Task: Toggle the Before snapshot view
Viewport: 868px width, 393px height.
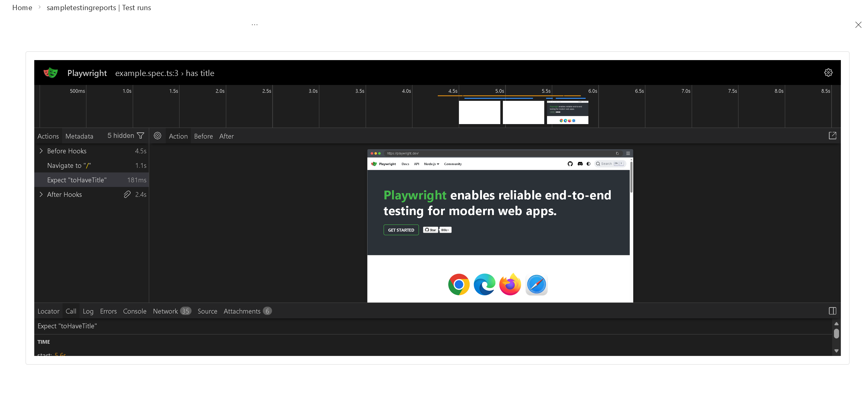Action: [x=203, y=136]
